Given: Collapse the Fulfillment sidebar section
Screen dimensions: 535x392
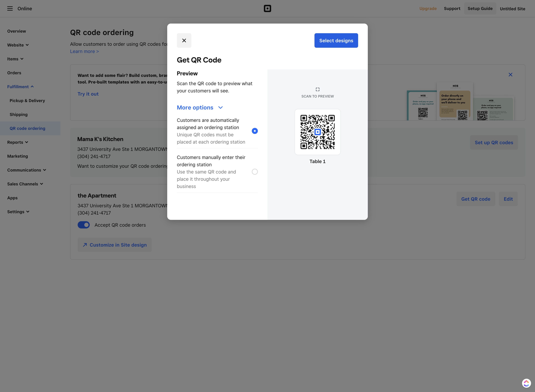Looking at the screenshot, I should (20, 87).
